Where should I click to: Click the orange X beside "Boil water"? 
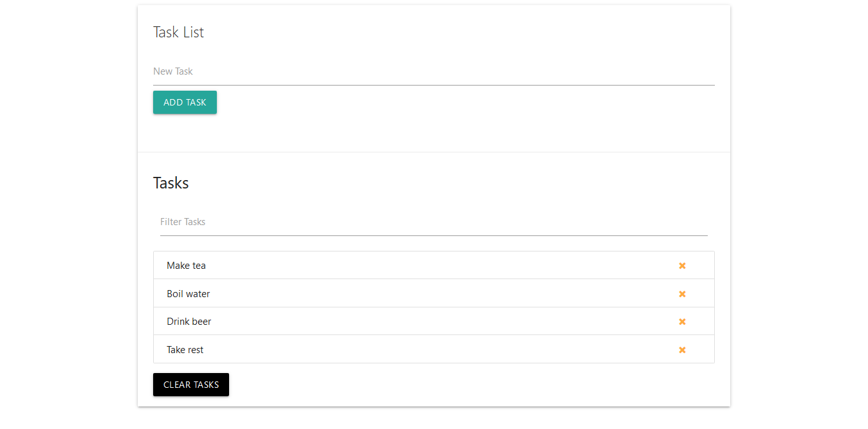click(x=682, y=293)
